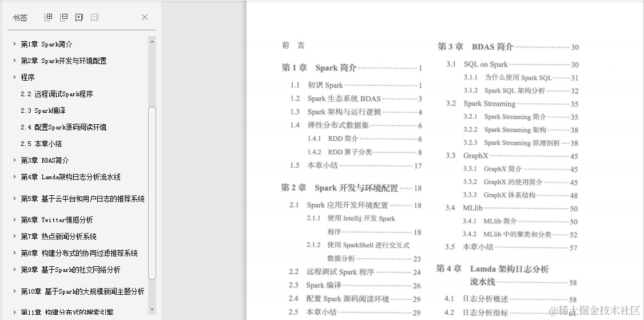644x320 pixels.
Task: Expand 第4章 Lamda架构日志分析流水线 bookmark
Action: tap(14, 177)
